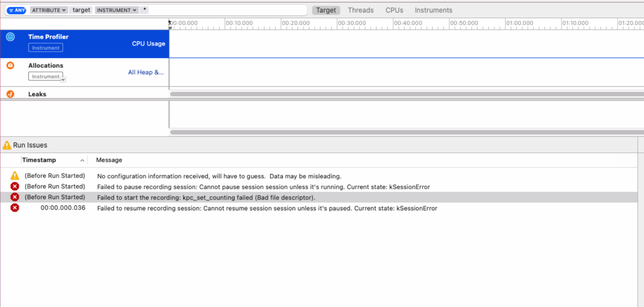
Task: Open the INSTRUMENT filter dropdown
Action: (x=117, y=10)
